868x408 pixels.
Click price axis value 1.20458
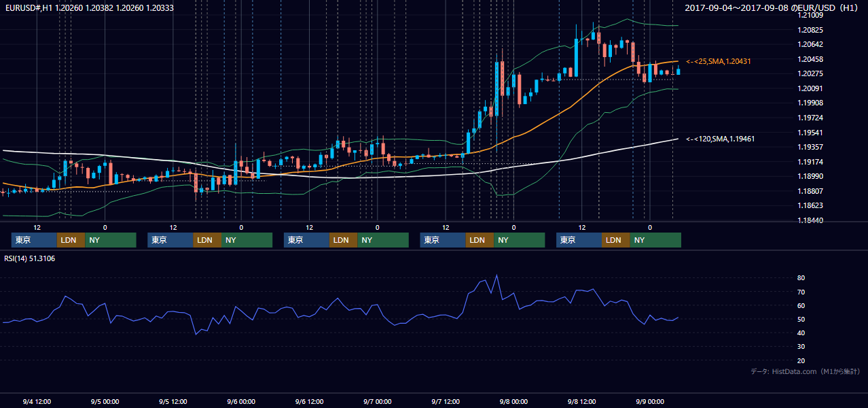[x=810, y=59]
